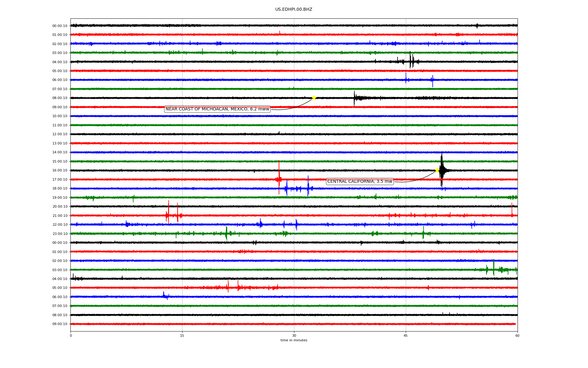This screenshot has width=588, height=368.
Task: Click the 60 tick on the x-axis
Action: [x=517, y=335]
